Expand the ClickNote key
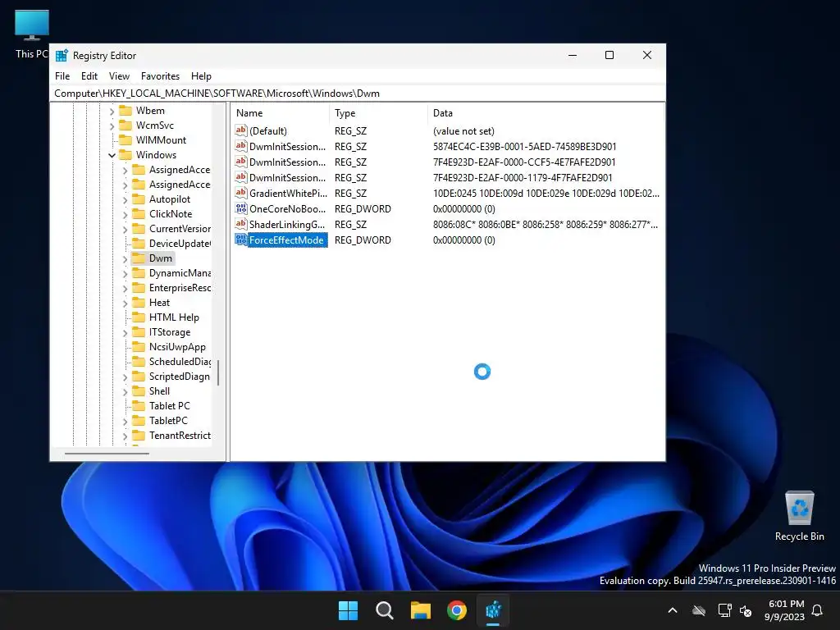This screenshot has width=840, height=630. tap(125, 214)
